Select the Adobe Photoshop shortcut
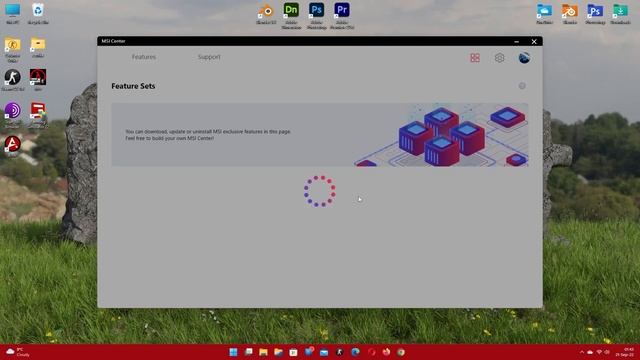This screenshot has height=360, width=640. point(316,16)
